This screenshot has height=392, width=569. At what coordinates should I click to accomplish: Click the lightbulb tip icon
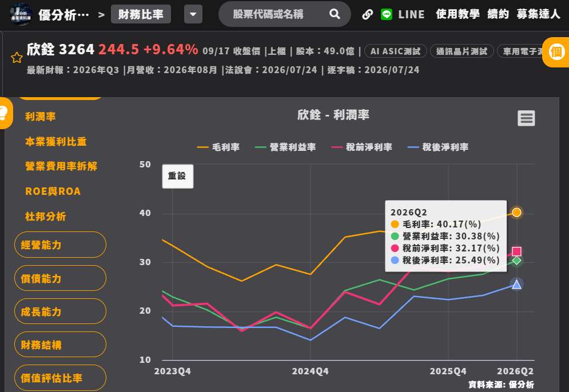tap(3, 113)
